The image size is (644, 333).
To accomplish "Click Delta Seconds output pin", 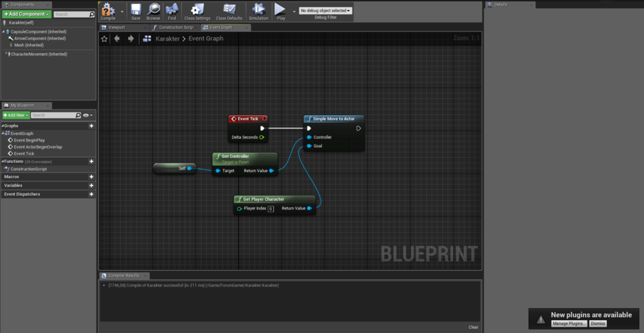I will tap(262, 137).
